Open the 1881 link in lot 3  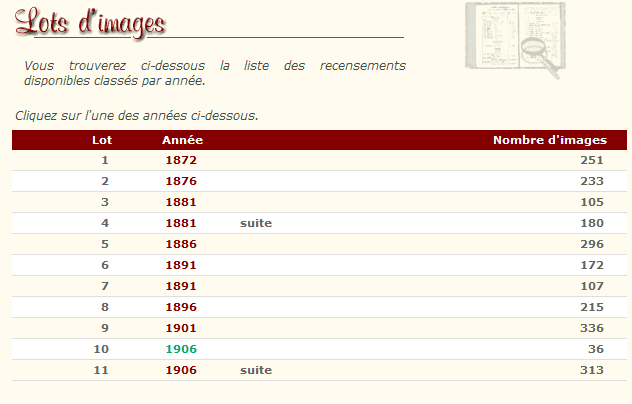click(x=181, y=202)
